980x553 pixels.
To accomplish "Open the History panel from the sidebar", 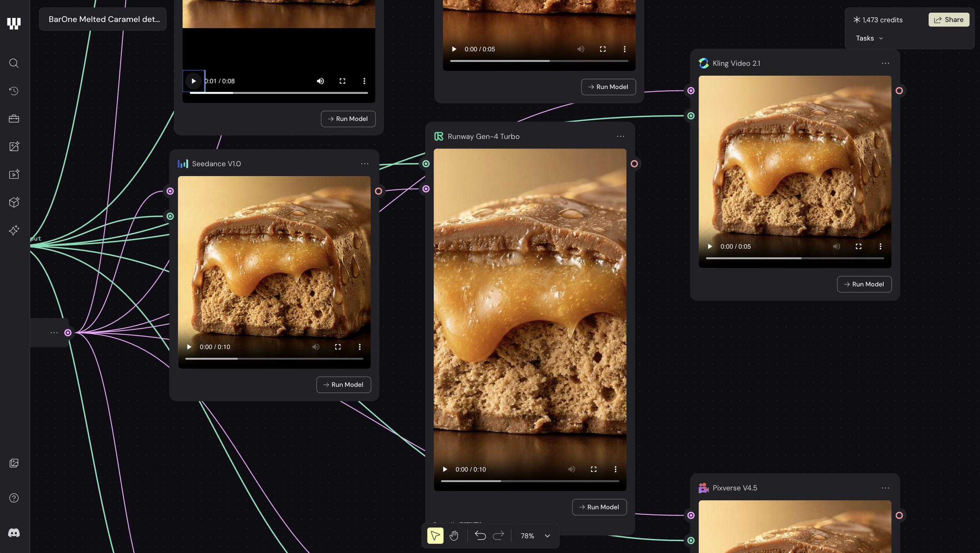I will pos(14,91).
